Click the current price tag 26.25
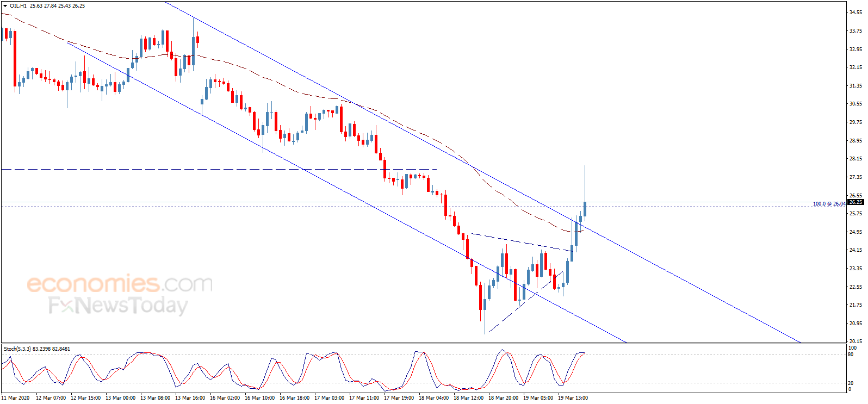 tap(856, 202)
